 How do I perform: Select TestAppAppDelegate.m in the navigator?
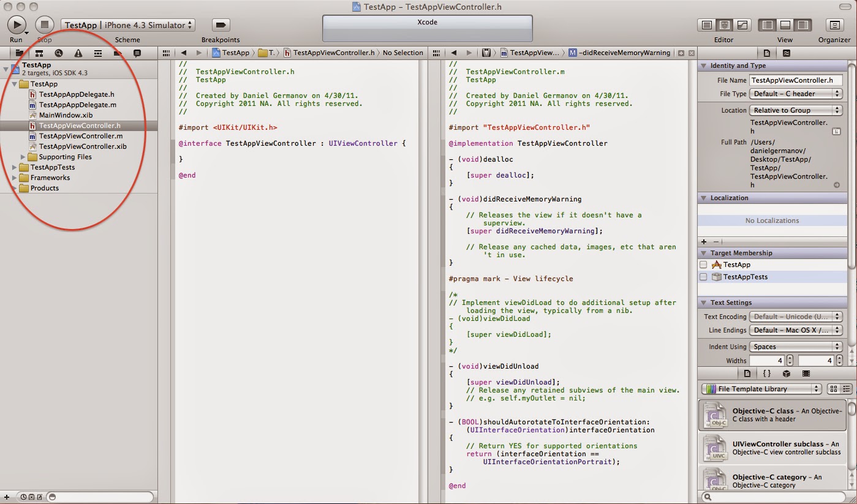78,105
